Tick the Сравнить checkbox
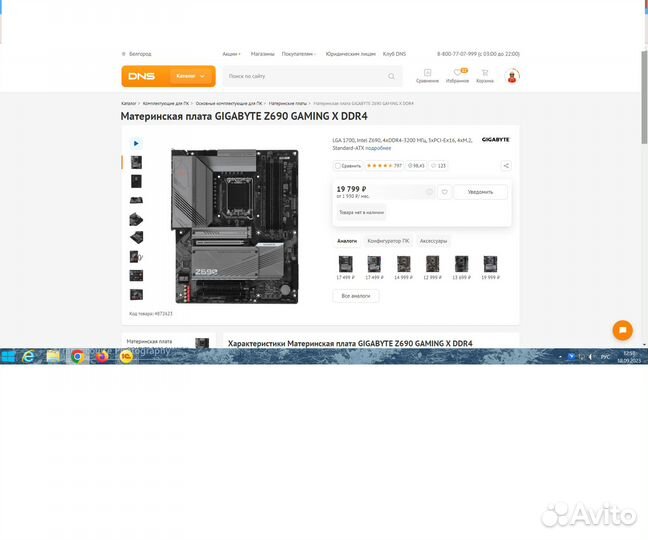Screen dimensions: 648x540 [x=338, y=166]
